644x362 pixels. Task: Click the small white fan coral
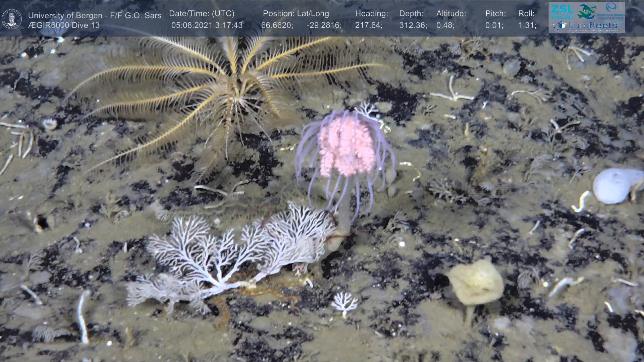344,302
